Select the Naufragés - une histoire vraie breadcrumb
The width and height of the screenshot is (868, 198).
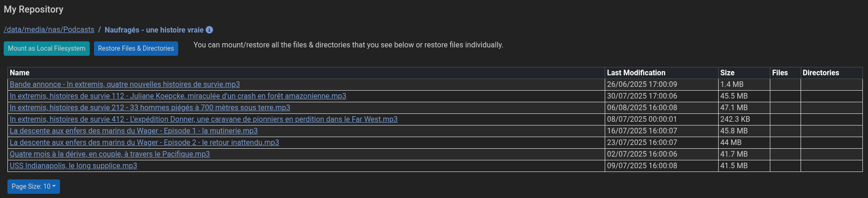pyautogui.click(x=154, y=30)
